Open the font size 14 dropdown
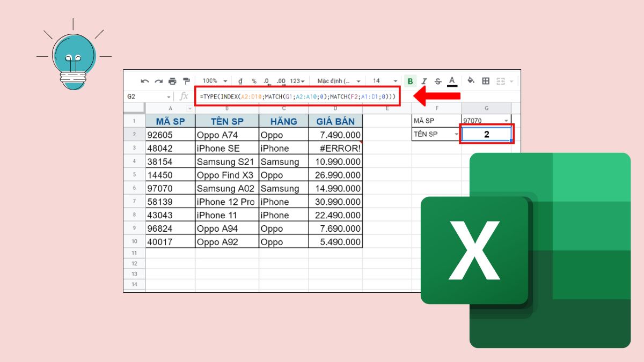The height and width of the screenshot is (362, 644). pos(385,81)
